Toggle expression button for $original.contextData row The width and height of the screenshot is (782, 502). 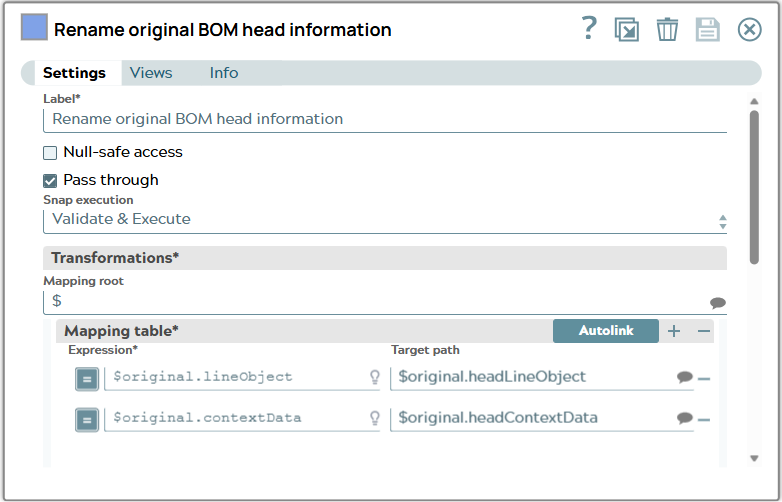(87, 420)
